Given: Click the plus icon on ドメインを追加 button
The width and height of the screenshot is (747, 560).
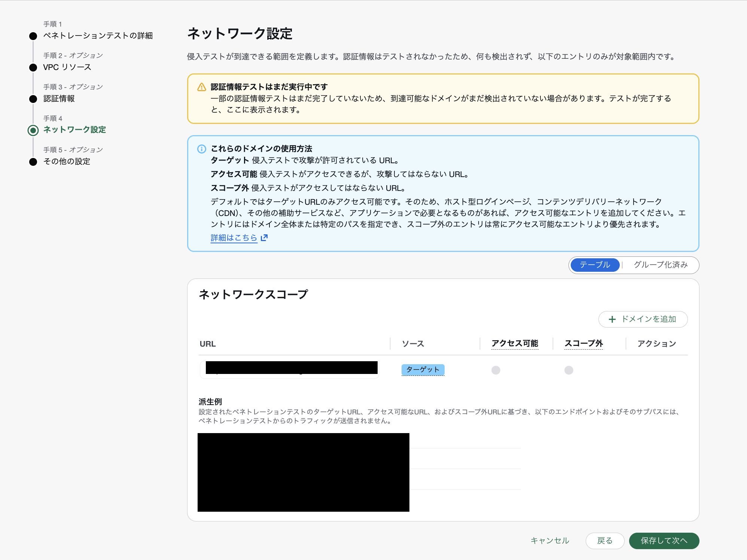Looking at the screenshot, I should pos(612,319).
